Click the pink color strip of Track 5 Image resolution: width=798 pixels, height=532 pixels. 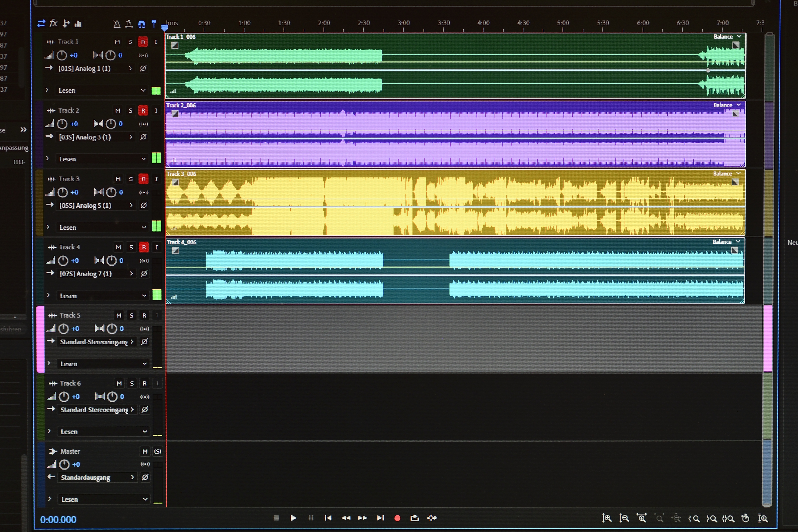40,339
